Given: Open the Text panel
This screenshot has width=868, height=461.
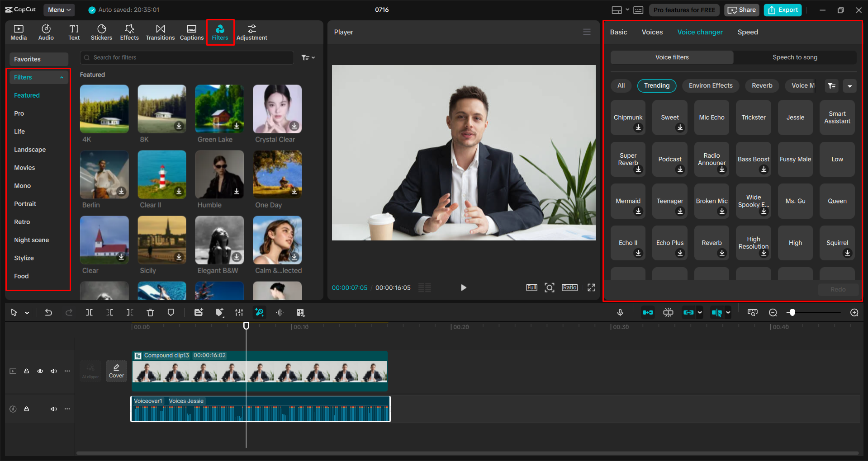Looking at the screenshot, I should click(74, 33).
